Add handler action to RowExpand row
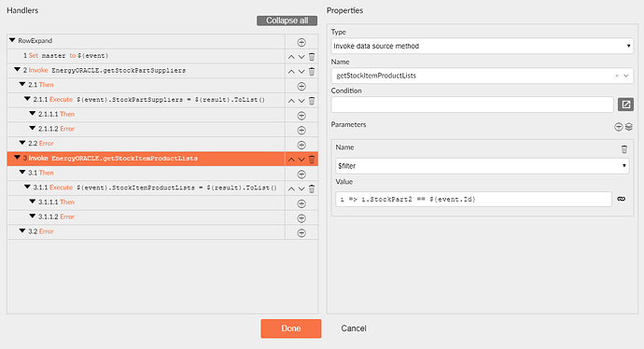 pos(301,42)
